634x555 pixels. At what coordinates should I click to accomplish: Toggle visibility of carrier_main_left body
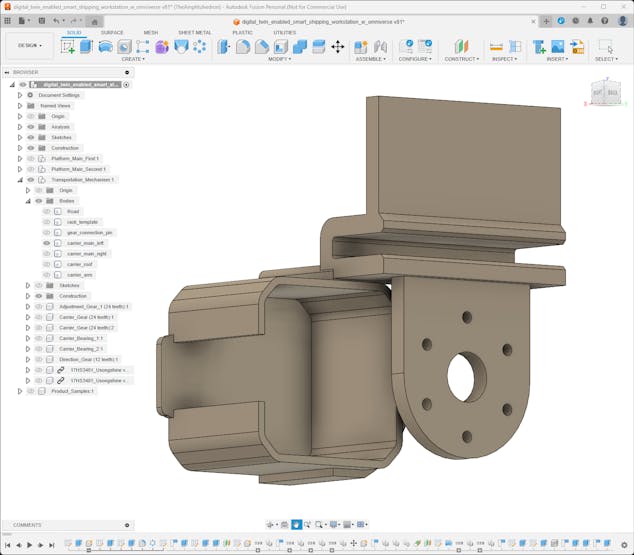[46, 243]
